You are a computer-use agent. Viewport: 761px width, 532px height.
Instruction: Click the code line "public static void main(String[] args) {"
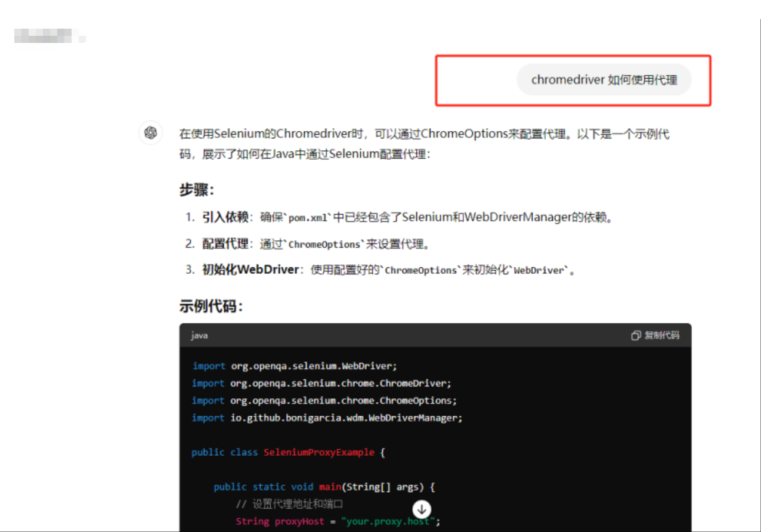324,487
